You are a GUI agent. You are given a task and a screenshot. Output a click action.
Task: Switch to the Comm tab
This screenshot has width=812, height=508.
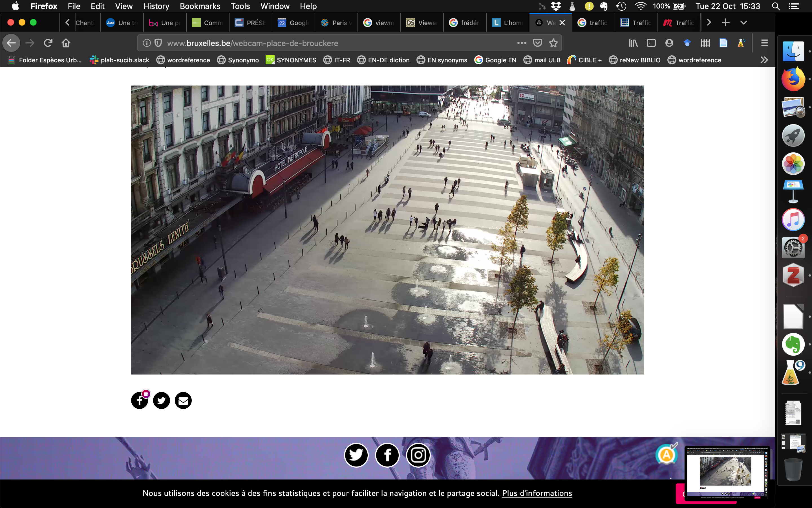point(208,23)
